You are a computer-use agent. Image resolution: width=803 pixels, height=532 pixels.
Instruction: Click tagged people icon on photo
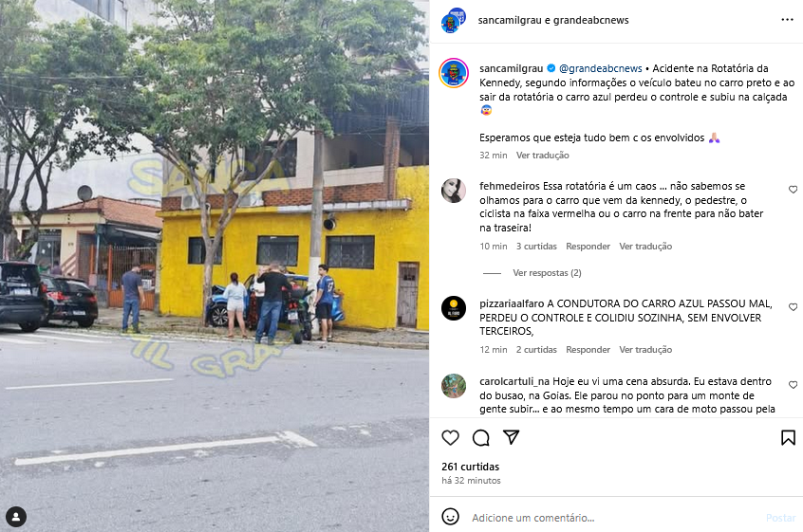[x=16, y=516]
